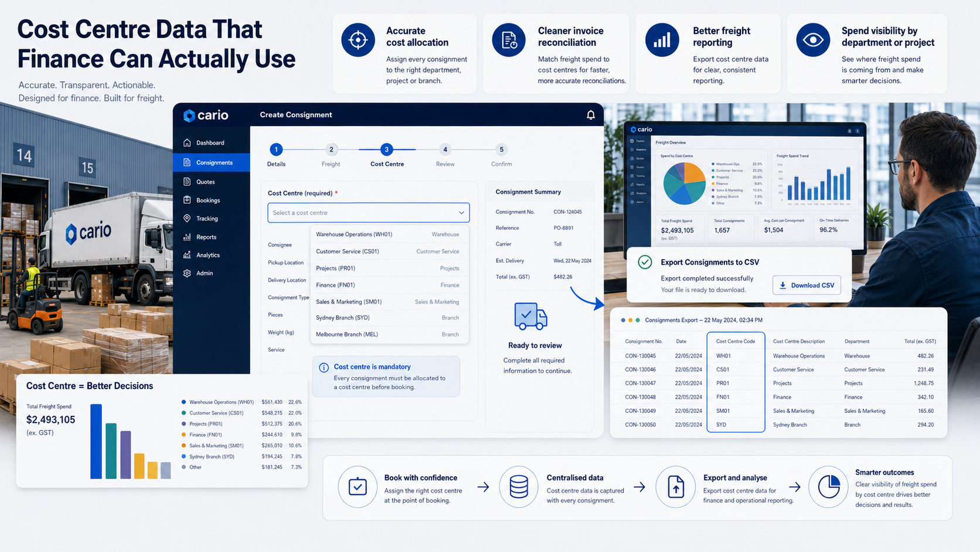This screenshot has height=552, width=980.
Task: Click the purple Projects (PR01) legend dot
Action: [x=184, y=424]
